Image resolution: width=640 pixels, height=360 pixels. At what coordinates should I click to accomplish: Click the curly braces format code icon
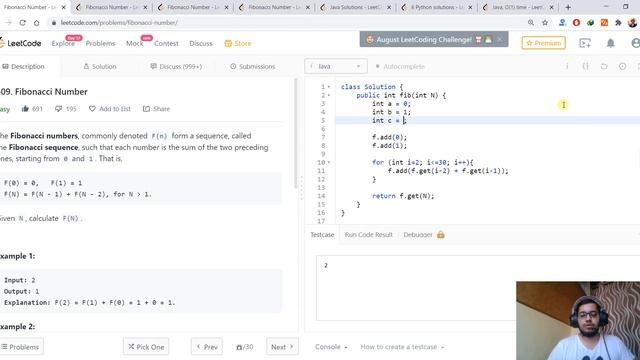pos(585,66)
